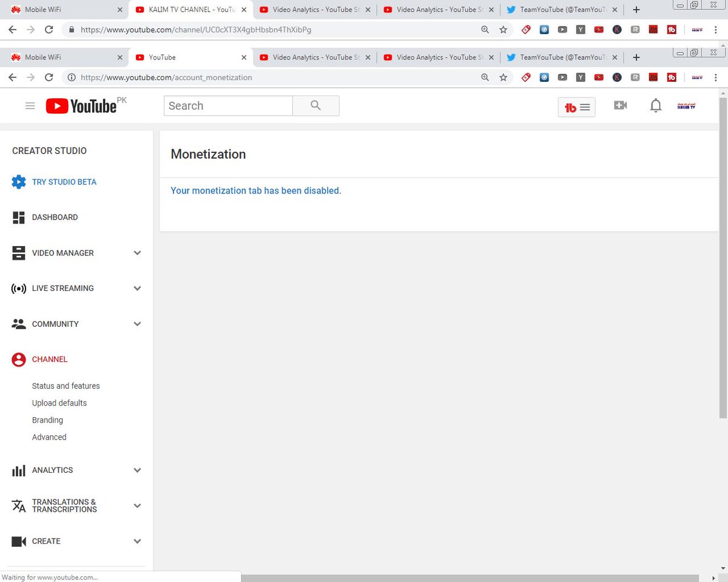Click the gray Y extension in front window
Screen dimensions: 728x582
581,78
